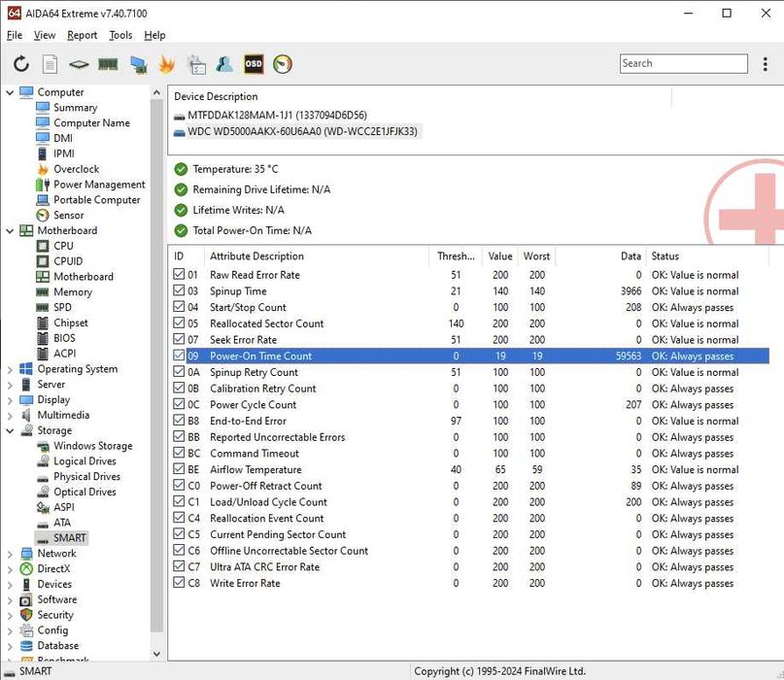Click the monitor diagnostics toolbar icon

[138, 64]
